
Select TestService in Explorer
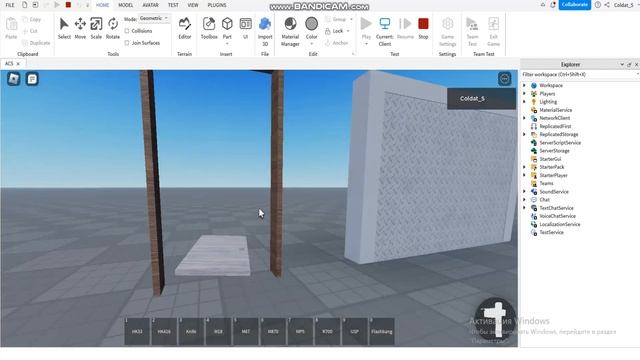coord(551,232)
